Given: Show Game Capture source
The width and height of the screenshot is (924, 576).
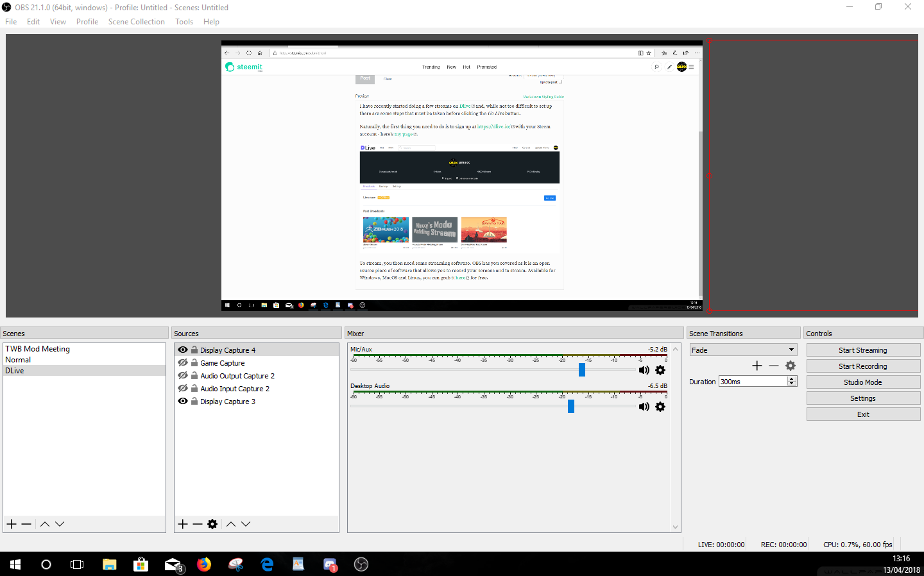Looking at the screenshot, I should coord(183,362).
